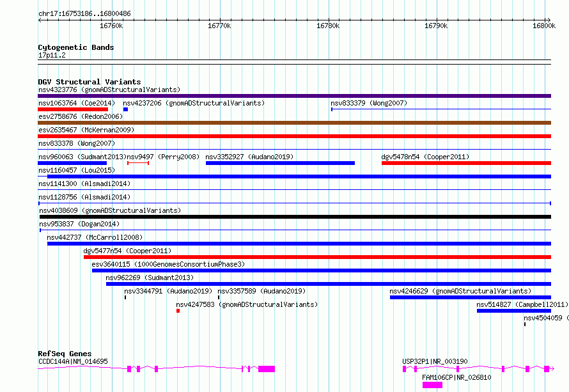Click the blue nsv4246629 variant bar
The image size is (569, 392).
[x=471, y=297]
